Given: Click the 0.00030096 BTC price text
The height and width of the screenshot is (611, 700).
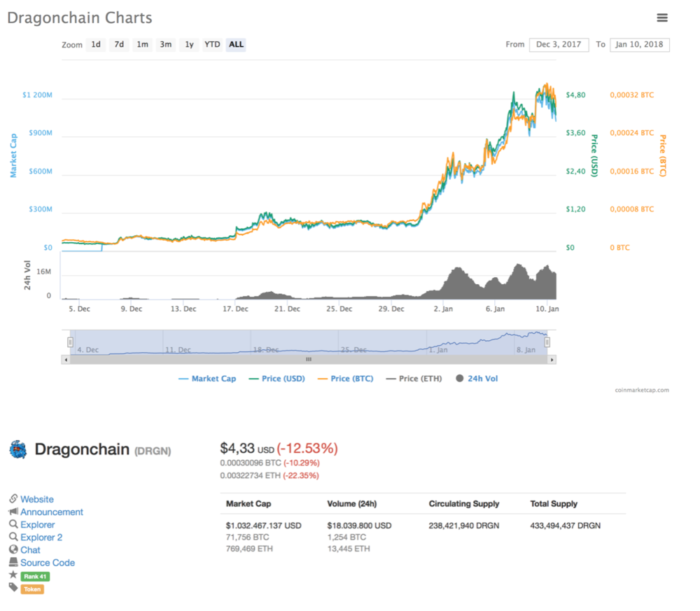Looking at the screenshot, I should coord(251,463).
